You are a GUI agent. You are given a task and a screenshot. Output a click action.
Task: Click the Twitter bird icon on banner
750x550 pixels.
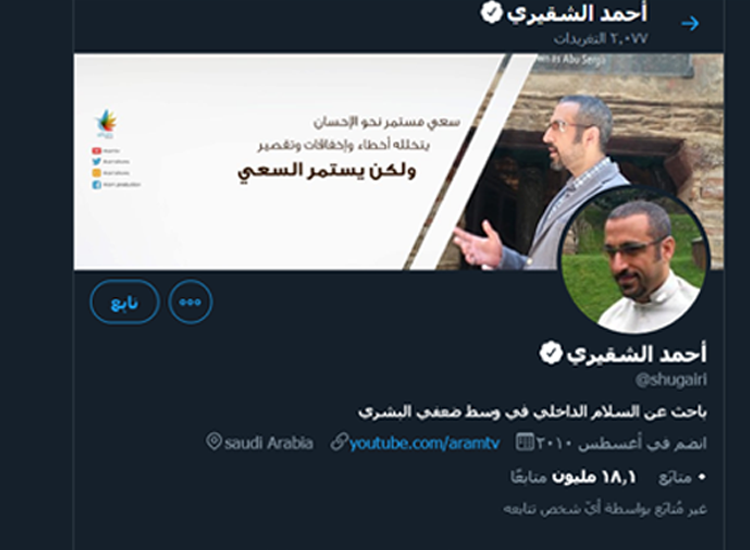[x=97, y=162]
